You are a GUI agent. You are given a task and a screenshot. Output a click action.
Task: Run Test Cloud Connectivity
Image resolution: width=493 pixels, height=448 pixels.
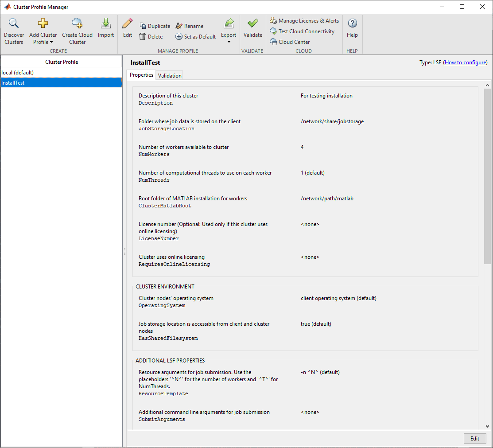[x=302, y=31]
